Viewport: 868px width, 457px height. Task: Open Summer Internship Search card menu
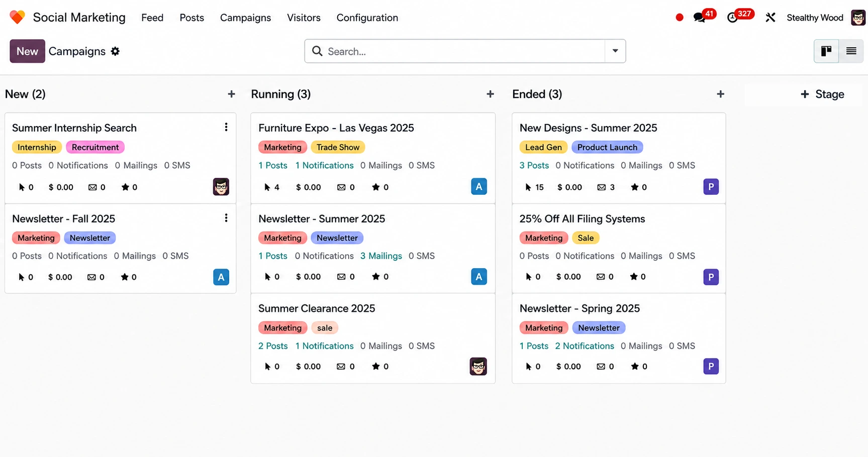[x=226, y=127]
